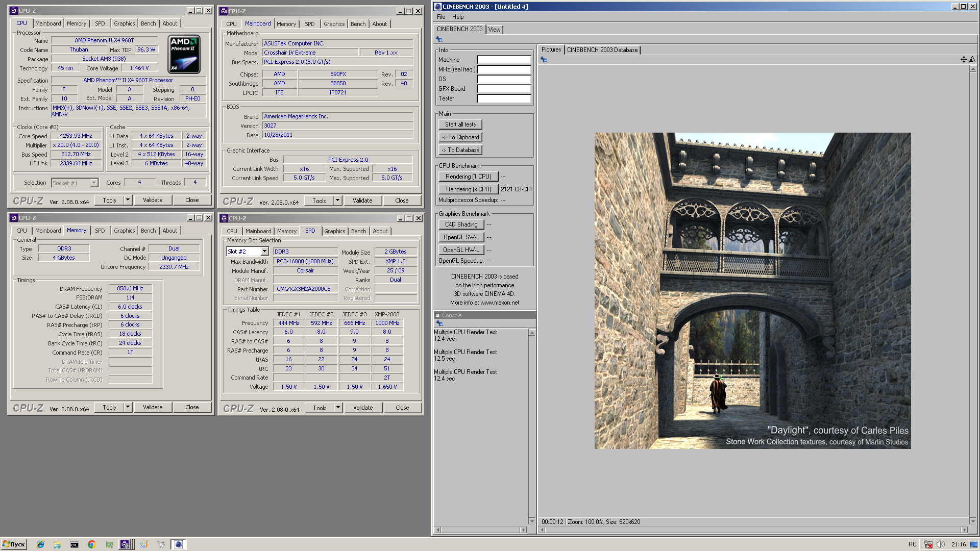The width and height of the screenshot is (980, 551).
Task: Select the Pictures tab
Action: coord(551,49)
